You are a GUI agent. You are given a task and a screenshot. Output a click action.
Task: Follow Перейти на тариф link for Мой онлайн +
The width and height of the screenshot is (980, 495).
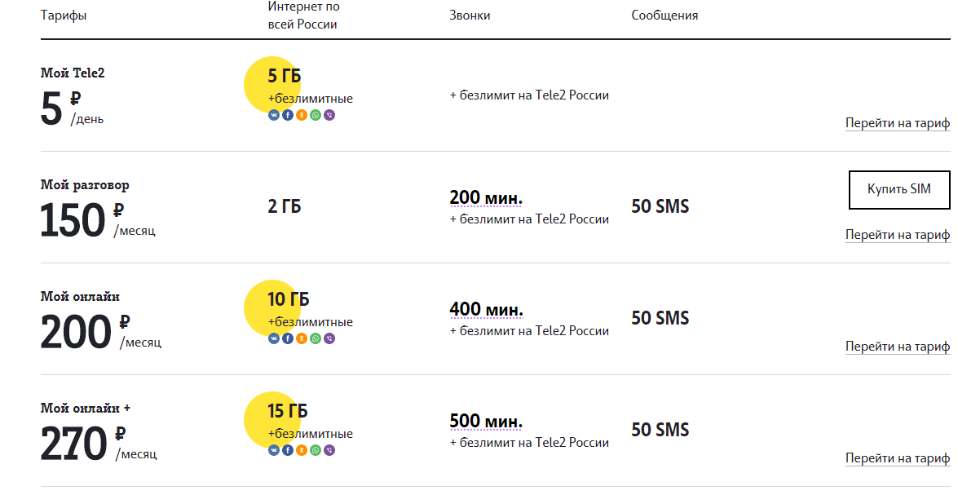click(898, 458)
